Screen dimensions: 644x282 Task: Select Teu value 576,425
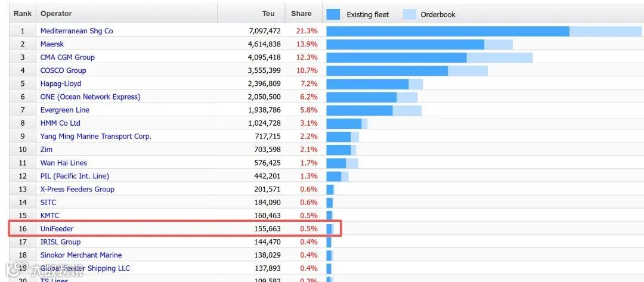coord(268,163)
